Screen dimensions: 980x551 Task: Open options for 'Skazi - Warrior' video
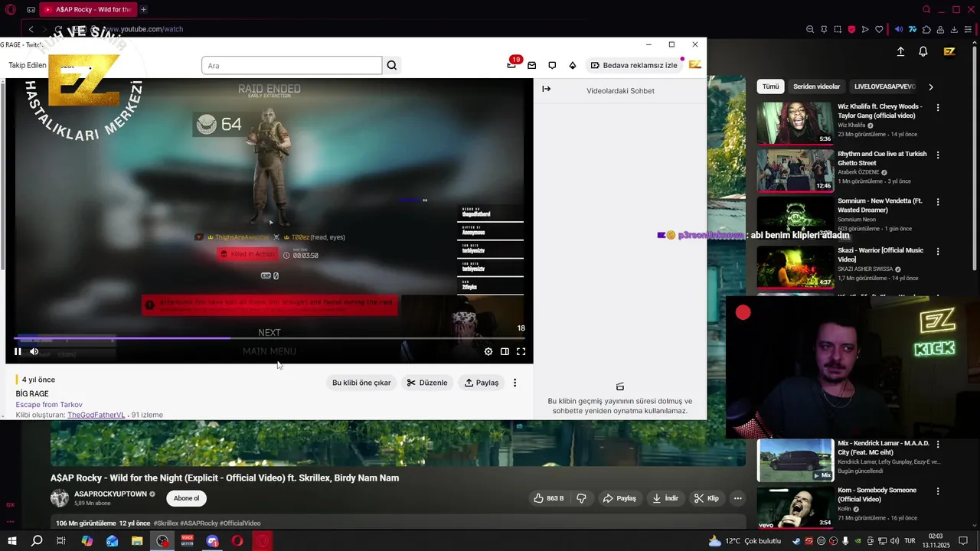[938, 251]
